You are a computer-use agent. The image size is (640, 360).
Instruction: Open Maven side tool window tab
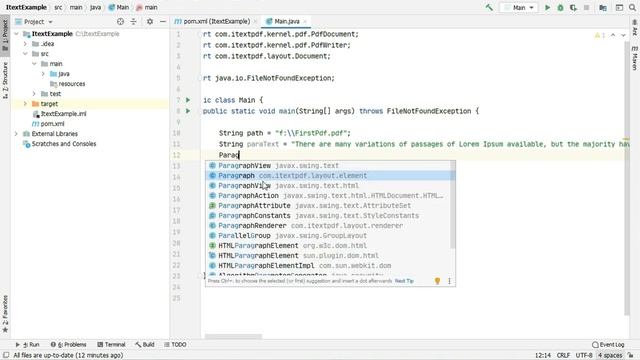tap(635, 58)
